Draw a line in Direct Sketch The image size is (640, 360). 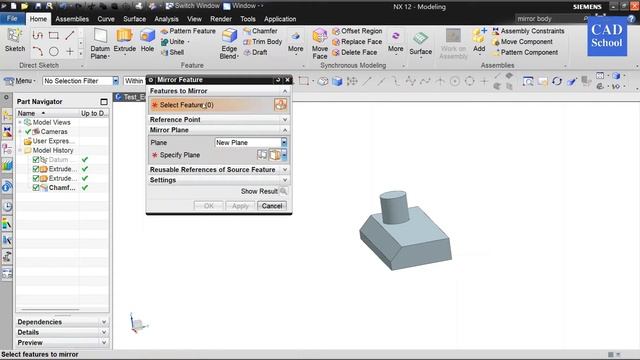point(70,35)
